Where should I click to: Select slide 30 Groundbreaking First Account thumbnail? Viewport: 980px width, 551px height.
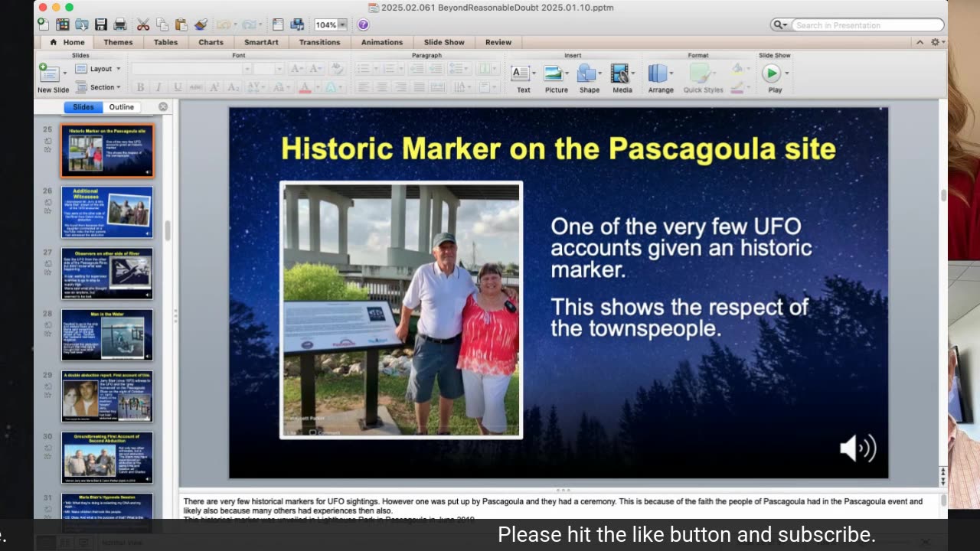pos(107,457)
